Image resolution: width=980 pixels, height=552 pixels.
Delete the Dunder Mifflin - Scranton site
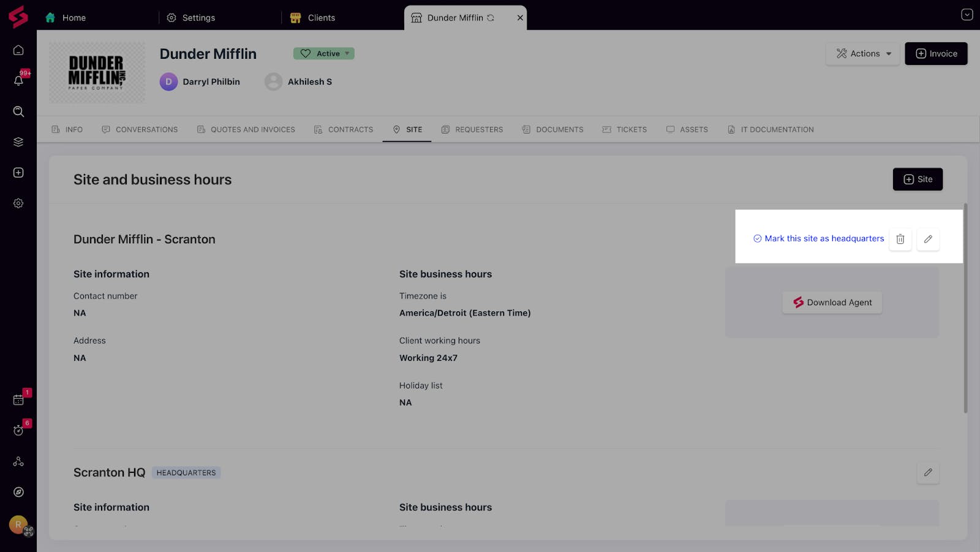tap(900, 239)
